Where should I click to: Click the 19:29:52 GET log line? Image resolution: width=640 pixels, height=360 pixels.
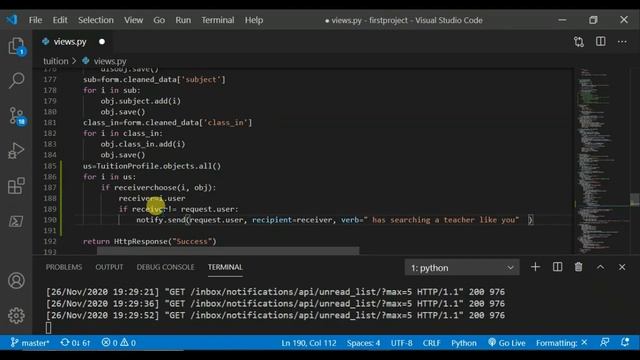tap(275, 315)
